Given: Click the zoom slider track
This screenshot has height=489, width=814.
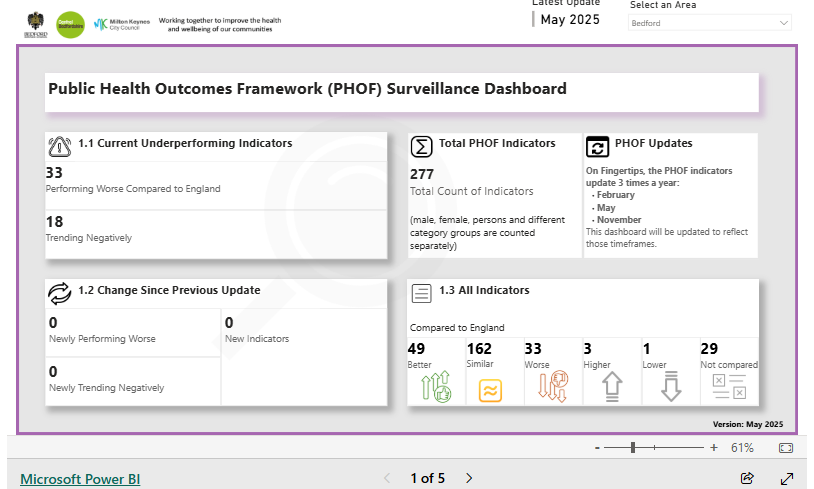Looking at the screenshot, I should (x=654, y=447).
